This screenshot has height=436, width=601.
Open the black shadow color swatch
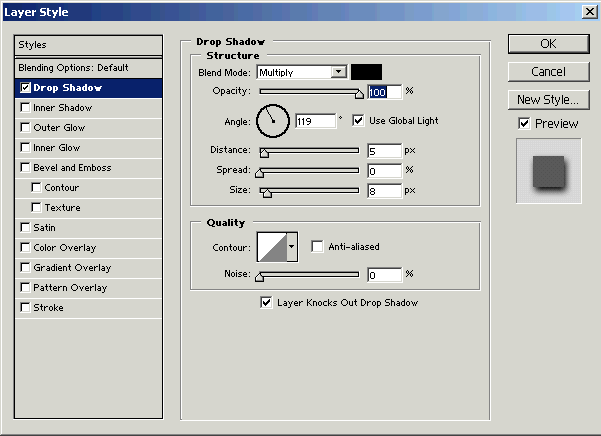pyautogui.click(x=366, y=72)
